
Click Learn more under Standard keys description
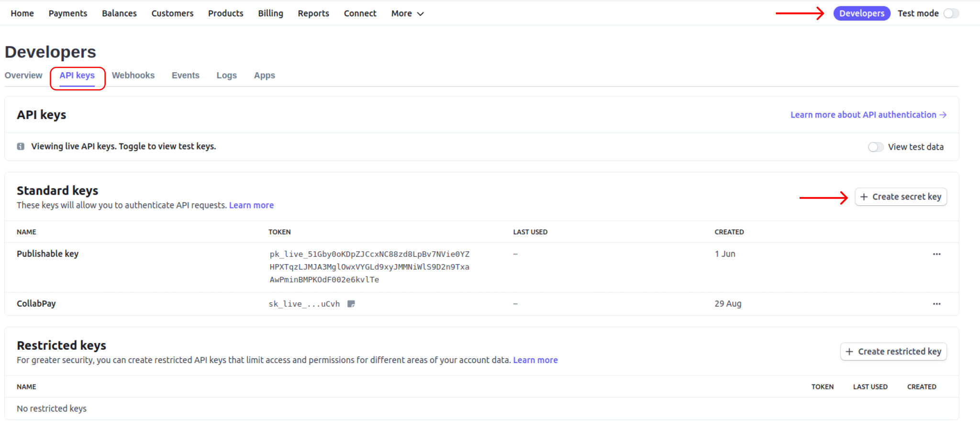click(251, 205)
